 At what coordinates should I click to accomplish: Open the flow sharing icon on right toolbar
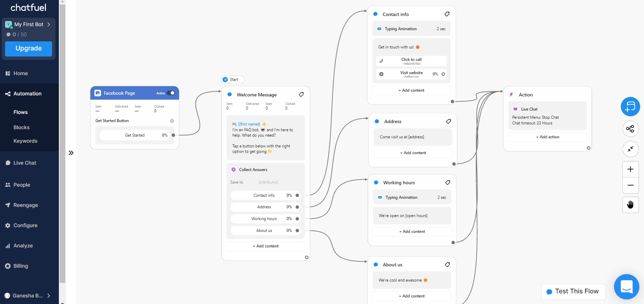coord(631,129)
